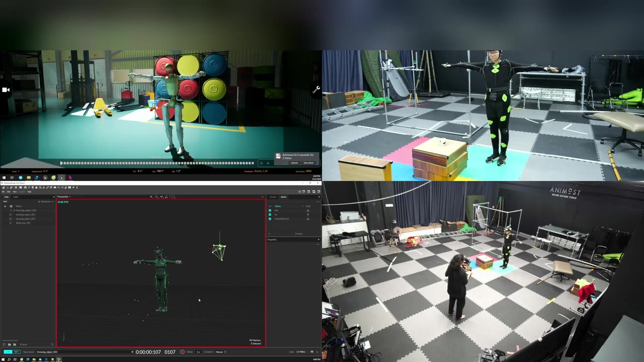Screen dimensions: 644x362
Task: Click the kind icon for the 'ha' asset
Action: (x=308, y=215)
